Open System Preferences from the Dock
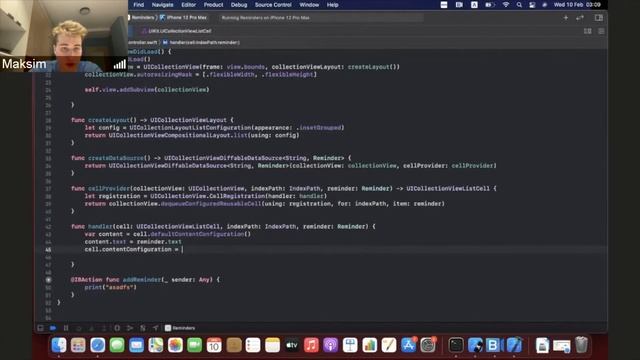Screen dimensions: 640x360 click(428, 345)
